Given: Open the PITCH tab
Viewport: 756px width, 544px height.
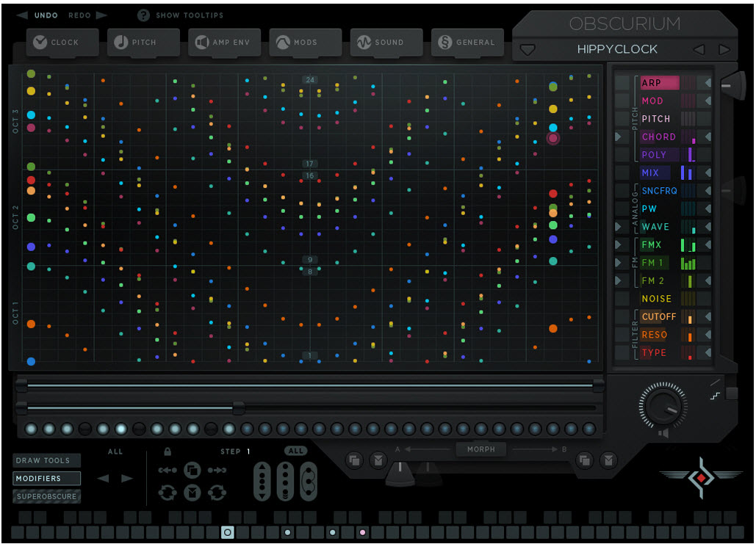Looking at the screenshot, I should click(144, 43).
